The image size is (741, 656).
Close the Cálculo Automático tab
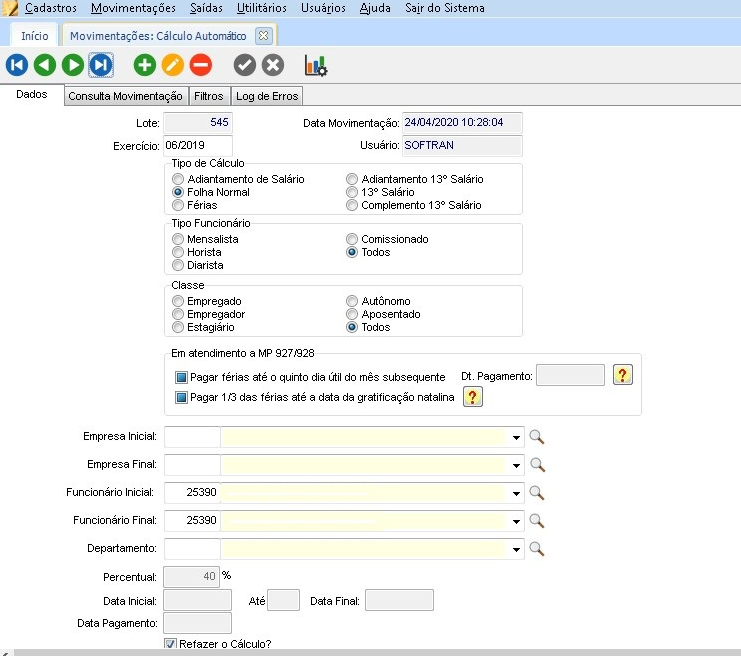[263, 36]
